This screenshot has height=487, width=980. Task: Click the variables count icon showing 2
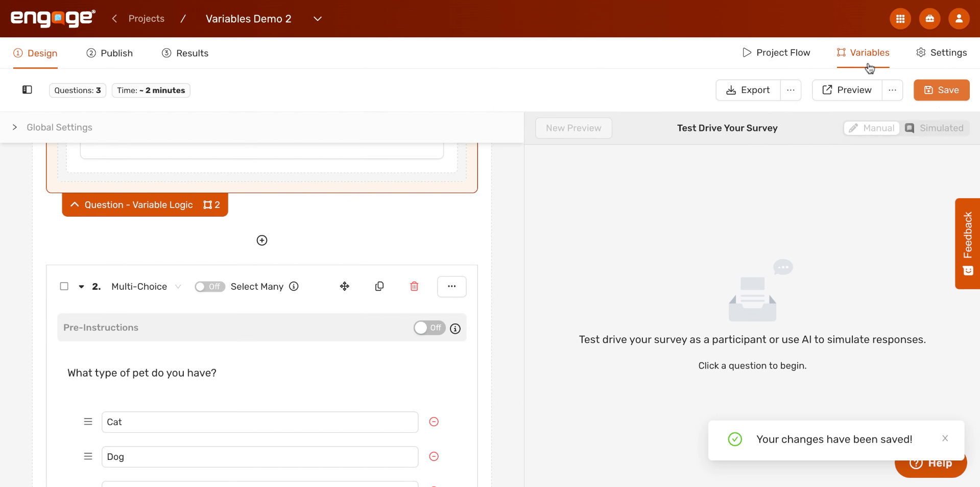pyautogui.click(x=211, y=205)
